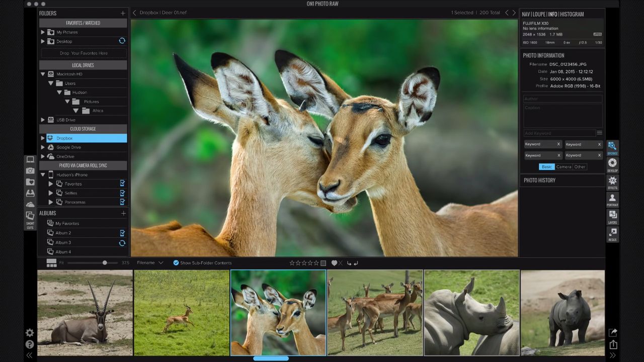Toggle sync checkbox for Selfies

[x=122, y=193]
